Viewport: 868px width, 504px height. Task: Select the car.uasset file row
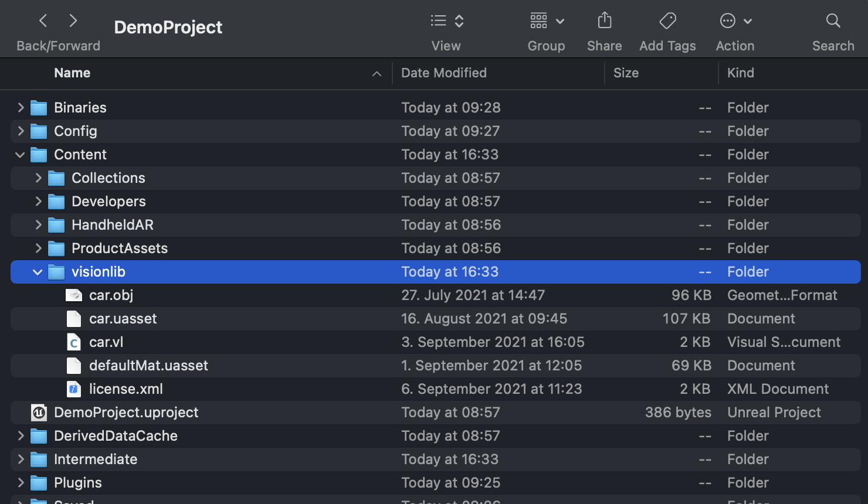123,319
